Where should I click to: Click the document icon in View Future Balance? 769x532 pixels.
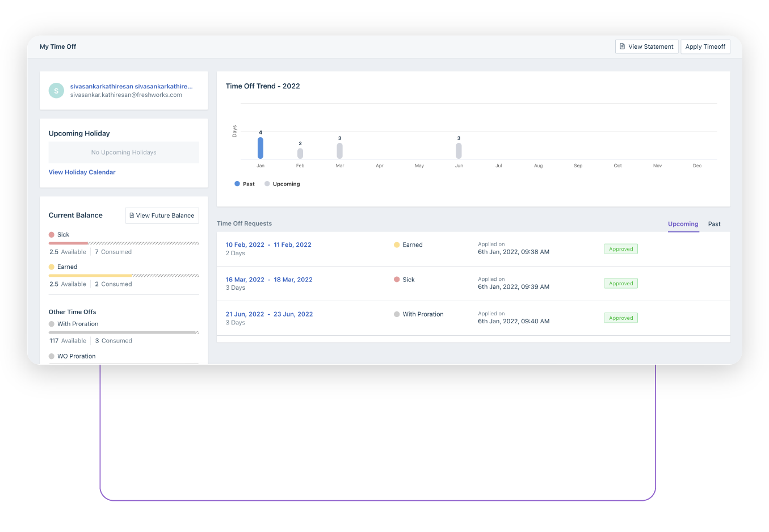point(132,216)
